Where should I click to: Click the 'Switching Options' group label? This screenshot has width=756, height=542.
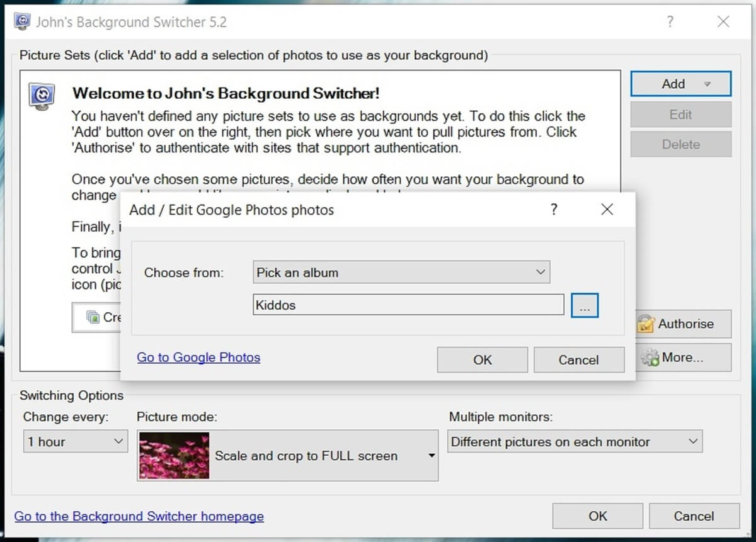[72, 395]
